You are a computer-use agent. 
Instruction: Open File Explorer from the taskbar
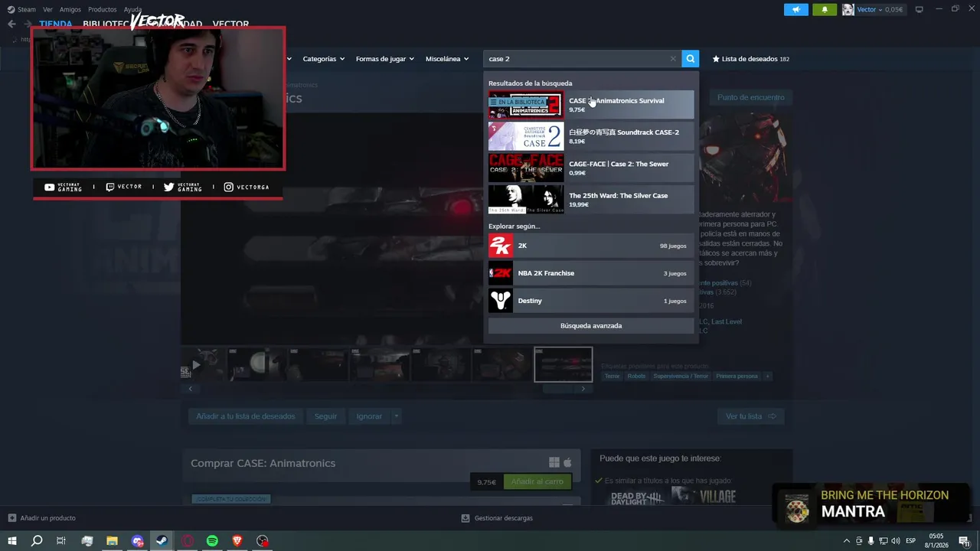point(112,541)
